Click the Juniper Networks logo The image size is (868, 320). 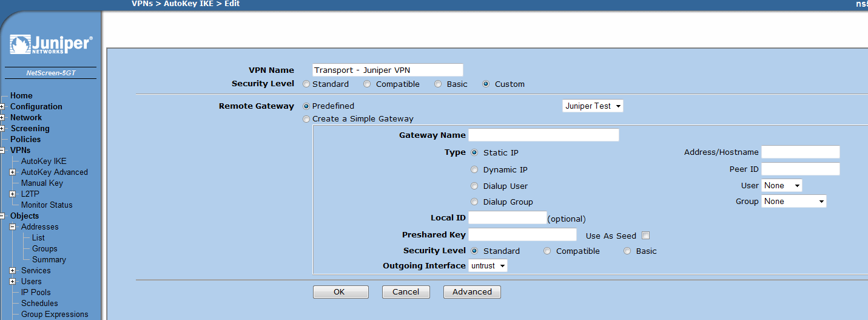pyautogui.click(x=51, y=45)
